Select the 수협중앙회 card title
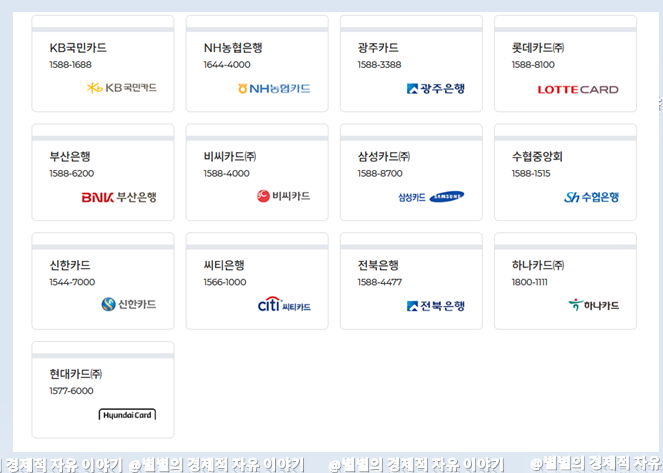 click(x=537, y=156)
